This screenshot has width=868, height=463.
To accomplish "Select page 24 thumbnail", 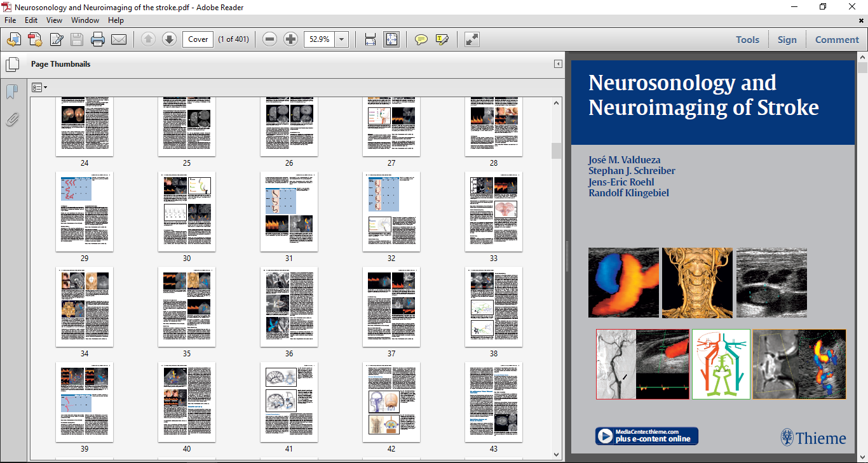I will tap(85, 126).
